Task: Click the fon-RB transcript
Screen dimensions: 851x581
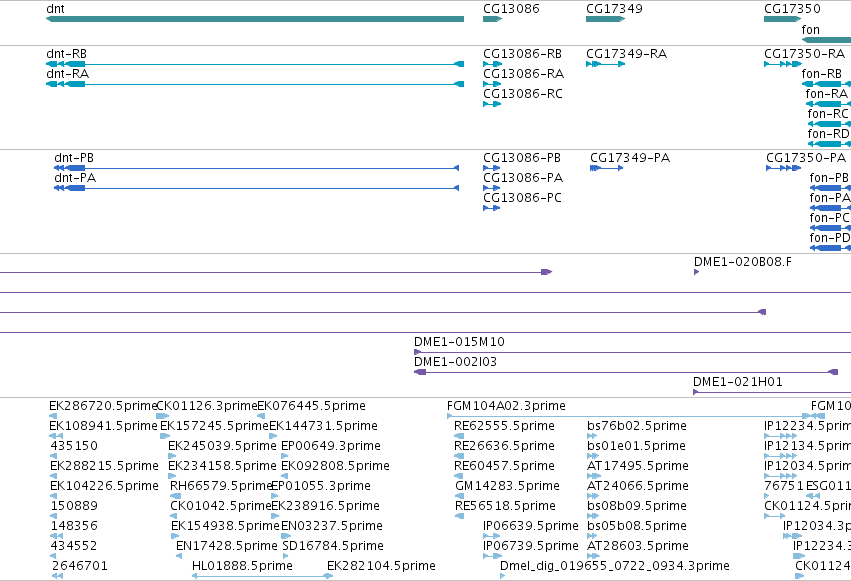Action: coord(826,84)
